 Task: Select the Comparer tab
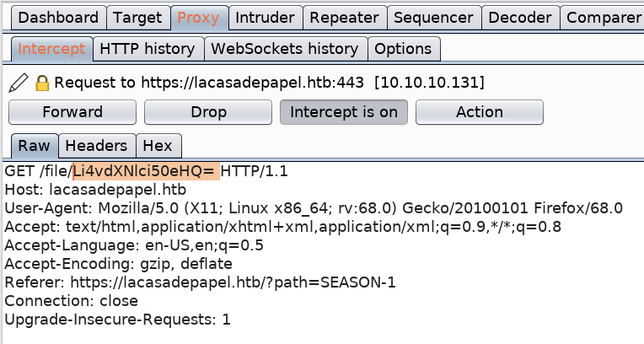(604, 17)
